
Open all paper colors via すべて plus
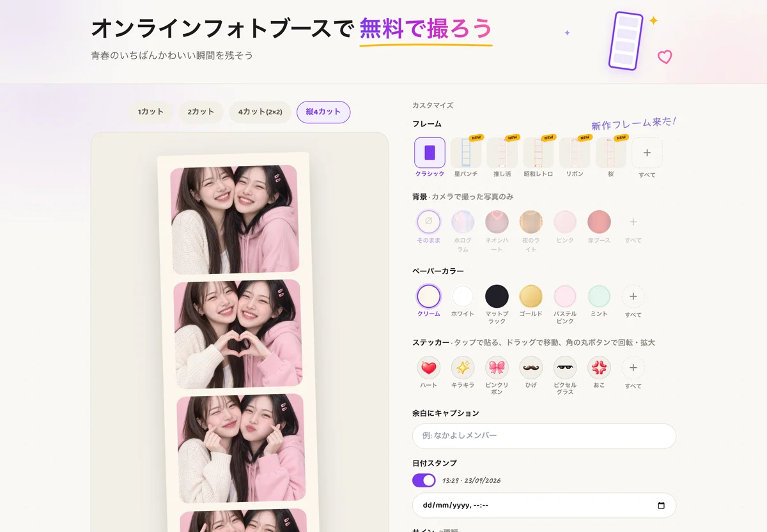click(633, 296)
